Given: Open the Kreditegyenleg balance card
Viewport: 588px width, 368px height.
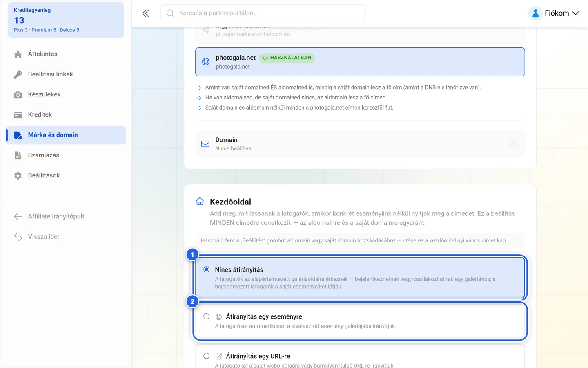Looking at the screenshot, I should tap(66, 20).
